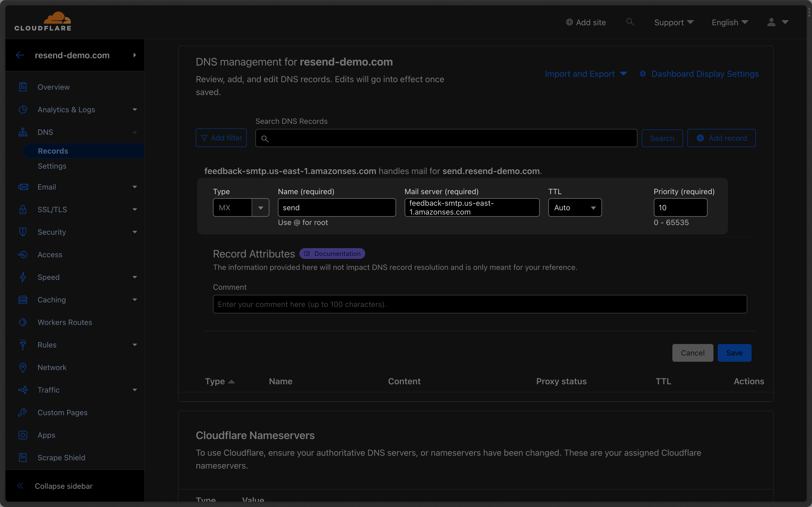The height and width of the screenshot is (507, 812).
Task: Click the Custom Pages wrench icon
Action: pos(23,412)
